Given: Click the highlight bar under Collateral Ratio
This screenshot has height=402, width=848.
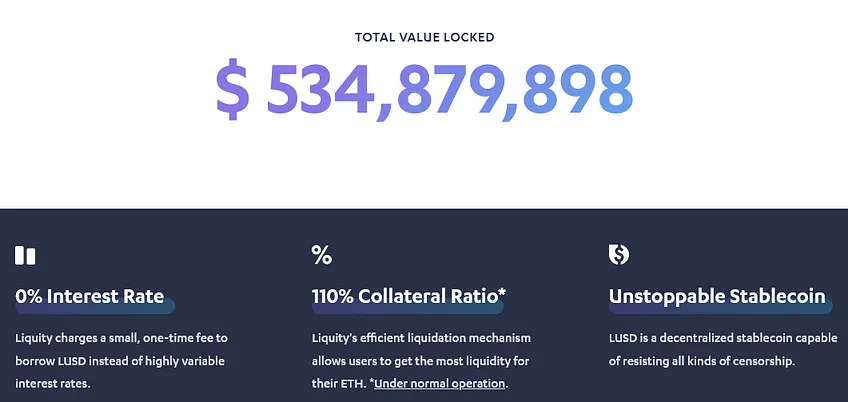Looking at the screenshot, I should (408, 307).
